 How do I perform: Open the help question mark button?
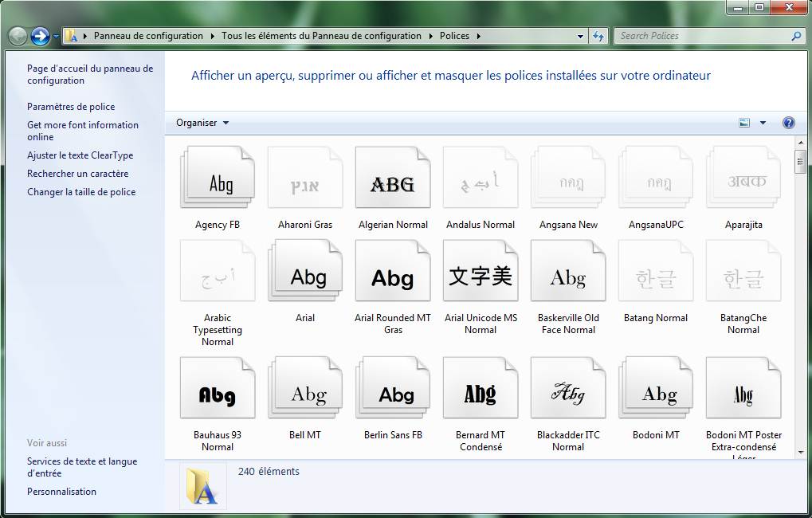[x=789, y=123]
